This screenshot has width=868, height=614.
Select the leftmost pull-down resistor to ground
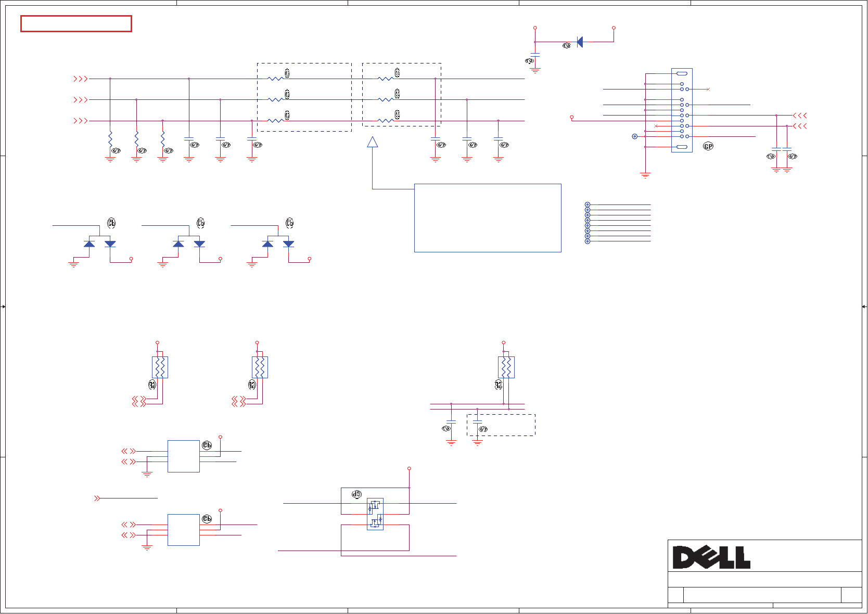click(110, 139)
